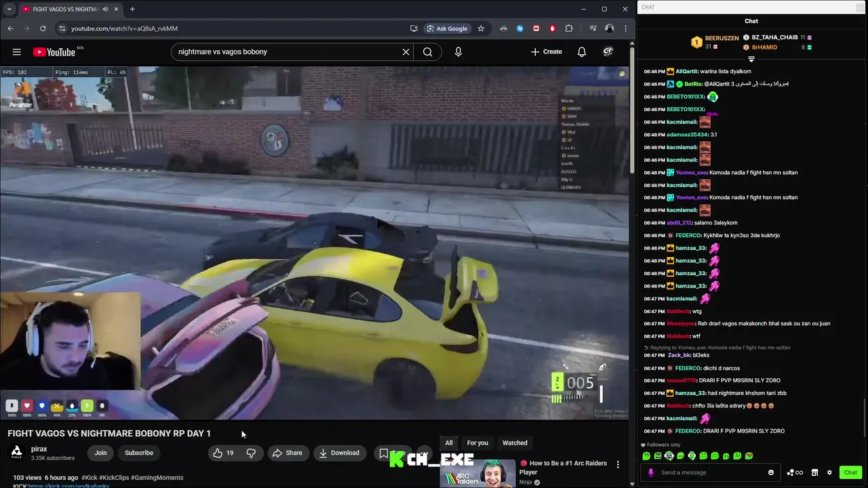Image resolution: width=868 pixels, height=488 pixels.
Task: Click the purple microphone in chat input
Action: 651,472
